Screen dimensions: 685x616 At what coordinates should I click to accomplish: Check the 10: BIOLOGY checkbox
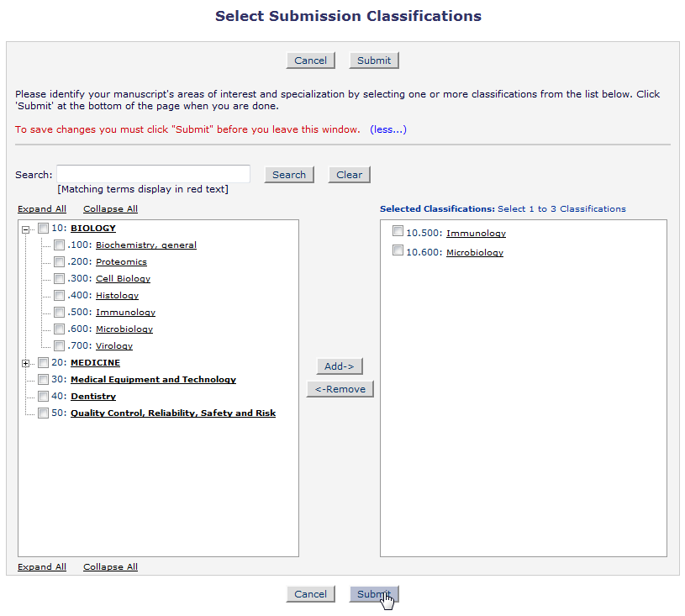pos(43,228)
